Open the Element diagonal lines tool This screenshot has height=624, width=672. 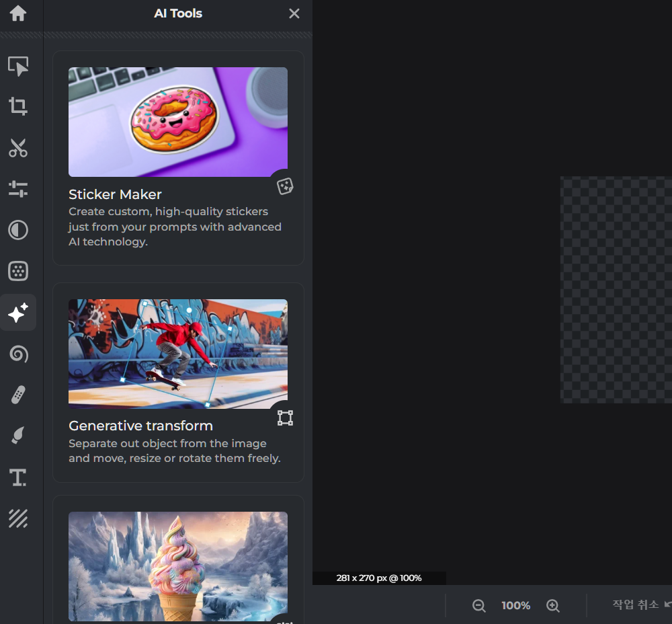pos(18,518)
